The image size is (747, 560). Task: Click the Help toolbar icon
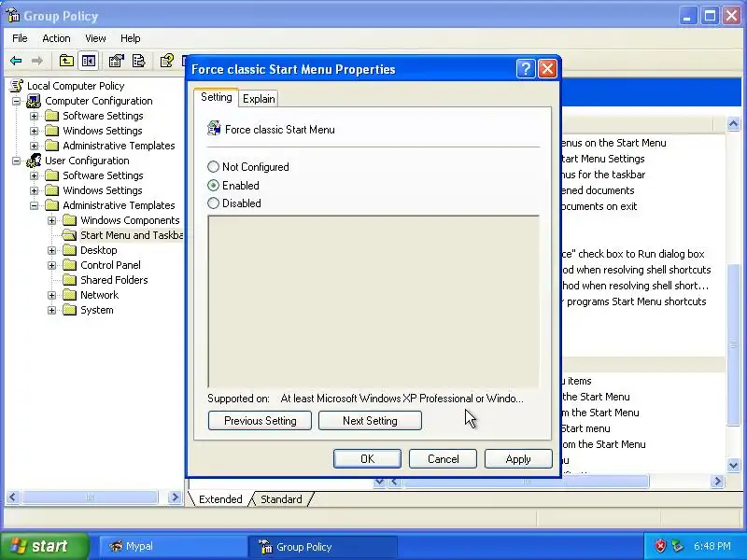pyautogui.click(x=167, y=61)
